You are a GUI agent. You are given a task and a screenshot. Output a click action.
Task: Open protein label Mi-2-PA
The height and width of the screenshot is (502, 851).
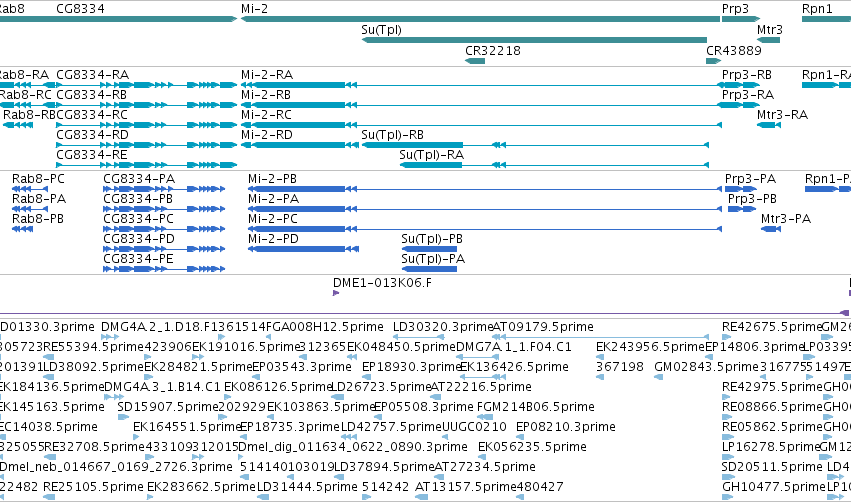(274, 199)
